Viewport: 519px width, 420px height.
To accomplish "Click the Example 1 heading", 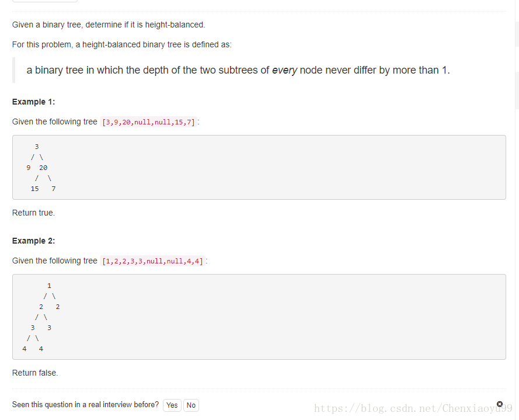I will click(x=33, y=102).
